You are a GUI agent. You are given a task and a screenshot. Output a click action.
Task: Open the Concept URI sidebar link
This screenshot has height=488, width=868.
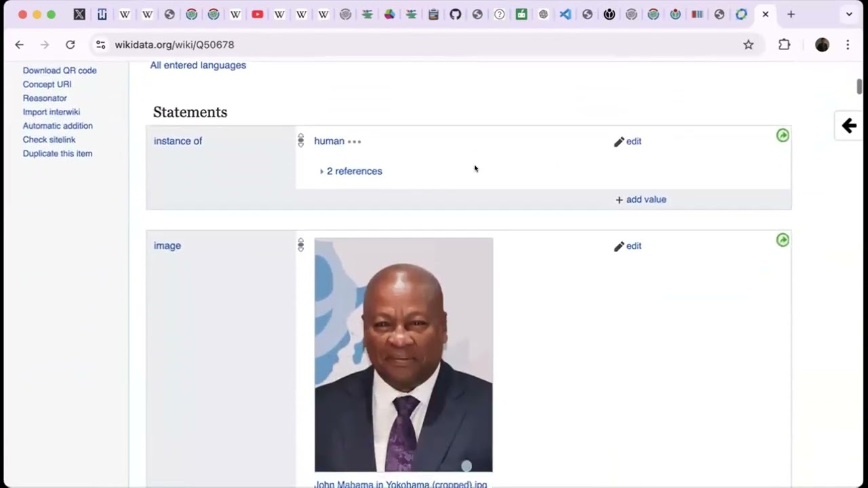[x=47, y=84]
